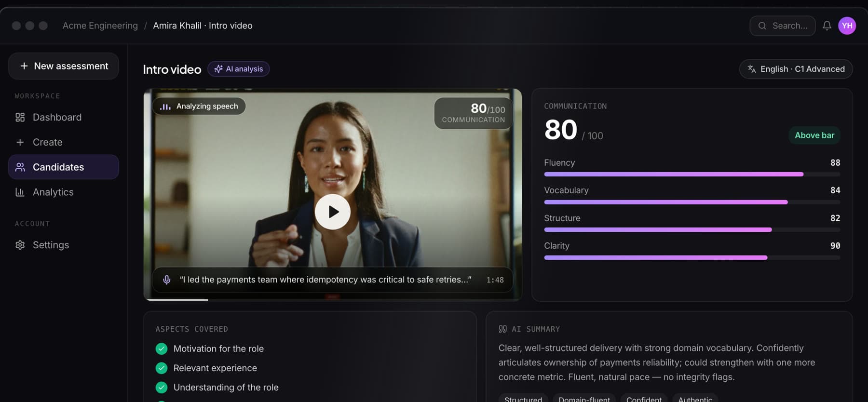
Task: Click the Clarity score value 90
Action: (835, 246)
